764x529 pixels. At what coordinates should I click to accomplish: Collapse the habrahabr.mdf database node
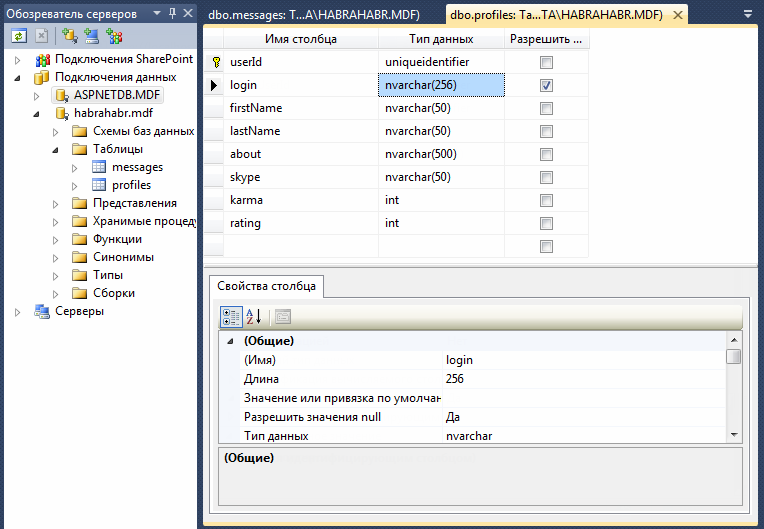[38, 114]
